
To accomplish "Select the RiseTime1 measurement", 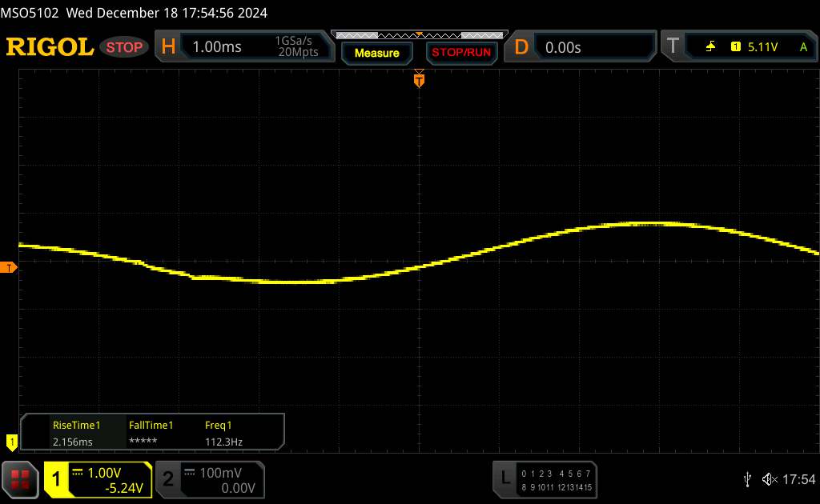I will click(x=76, y=425).
